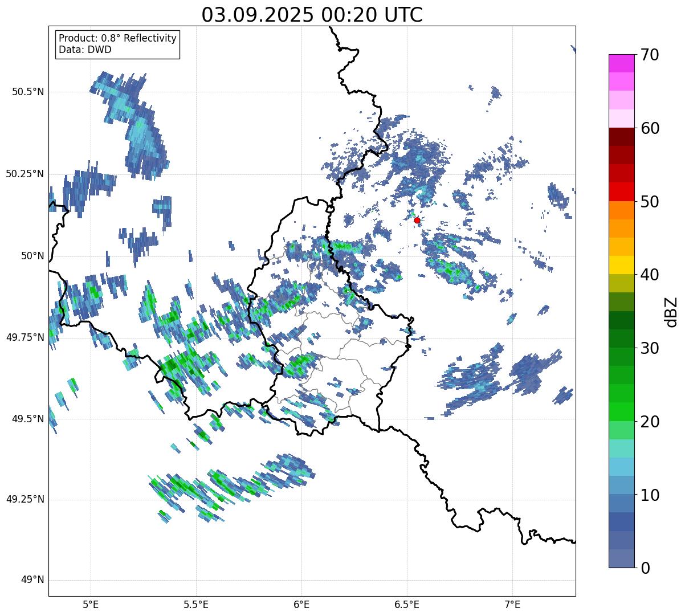This screenshot has height=616, width=685.
Task: Pick the dark maroon swatch below 60 dBZ
Action: coord(621,137)
